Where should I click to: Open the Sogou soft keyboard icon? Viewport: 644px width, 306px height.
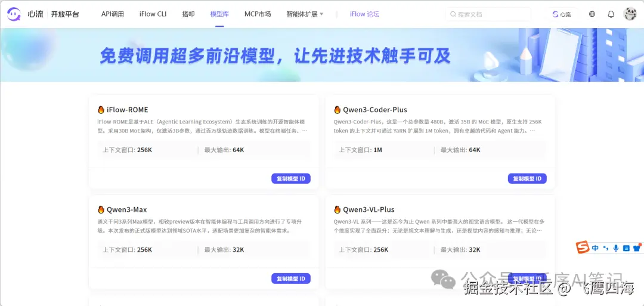tap(626, 248)
